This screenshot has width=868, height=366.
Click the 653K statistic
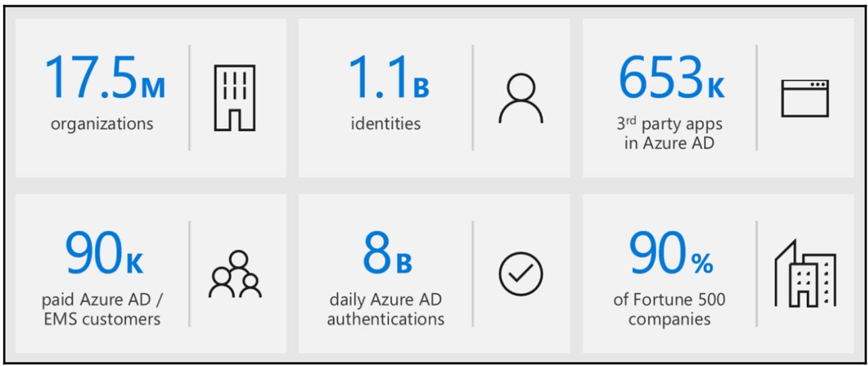tap(669, 80)
